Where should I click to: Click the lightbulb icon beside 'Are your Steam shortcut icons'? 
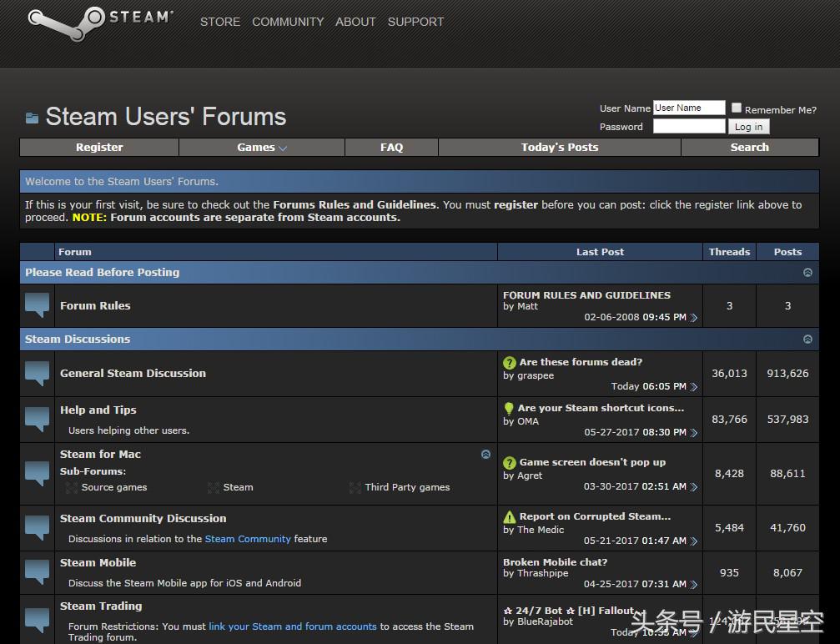coord(509,409)
